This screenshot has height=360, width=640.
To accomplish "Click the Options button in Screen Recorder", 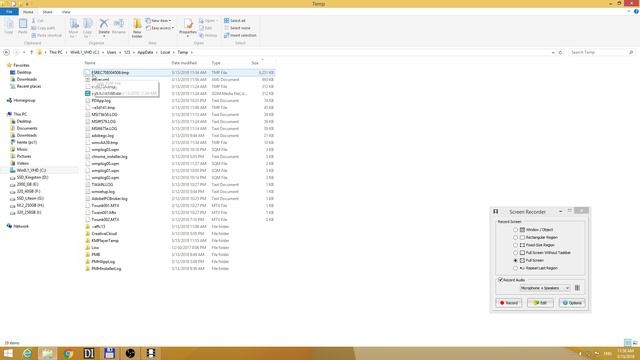I will pyautogui.click(x=572, y=303).
